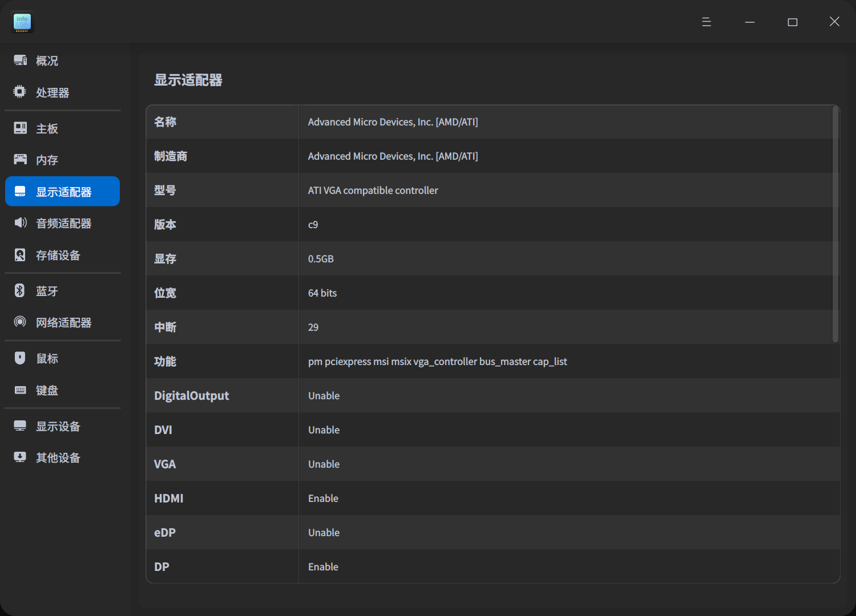Maximize the device manager window
856x616 pixels.
point(793,22)
